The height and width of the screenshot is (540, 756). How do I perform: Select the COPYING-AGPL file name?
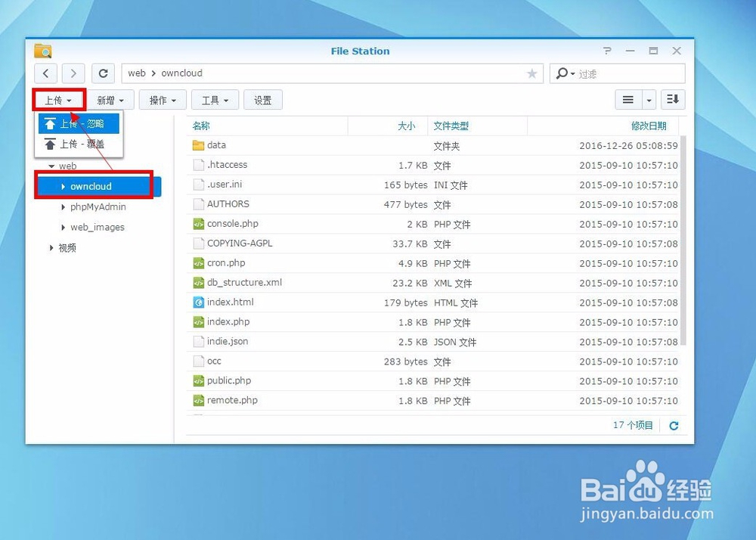(x=240, y=244)
